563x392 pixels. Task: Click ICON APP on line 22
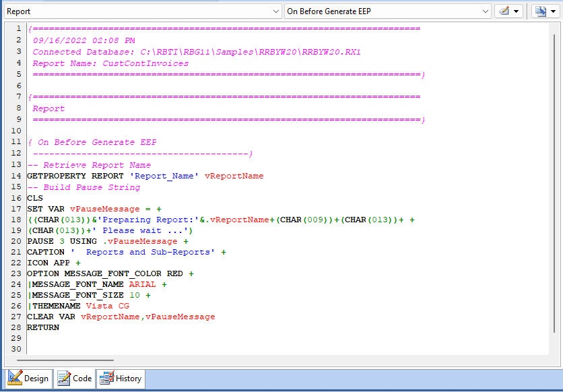48,263
